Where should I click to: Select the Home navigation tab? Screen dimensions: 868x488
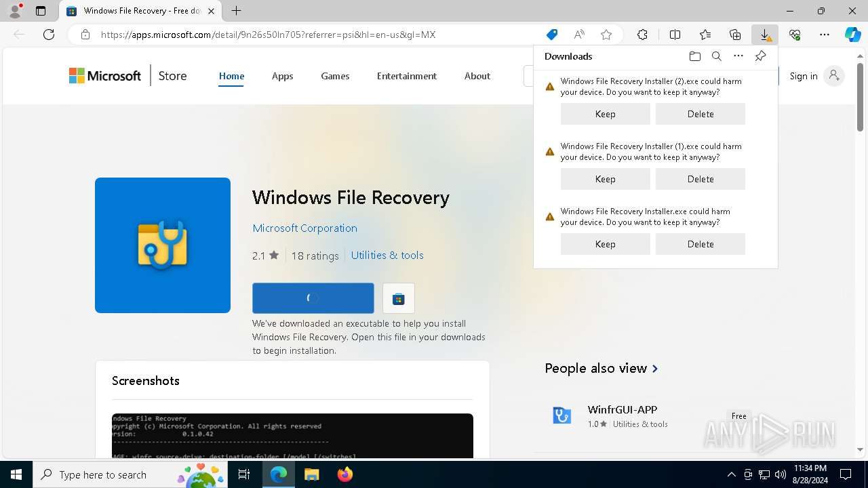click(x=231, y=76)
